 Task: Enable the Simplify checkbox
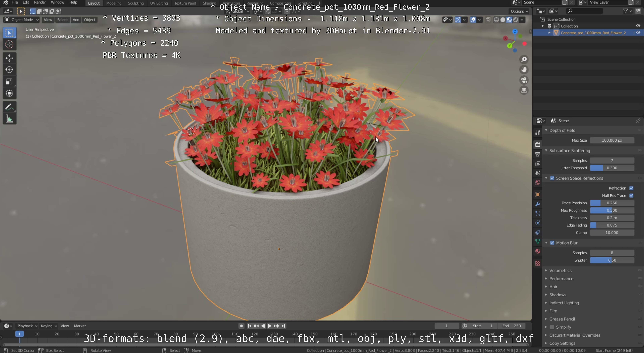552,327
